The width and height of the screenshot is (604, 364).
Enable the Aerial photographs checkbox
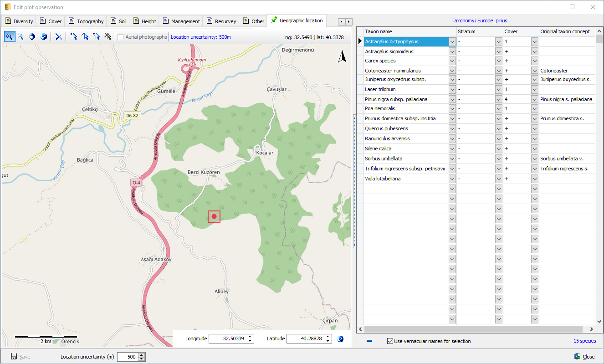[x=121, y=37]
